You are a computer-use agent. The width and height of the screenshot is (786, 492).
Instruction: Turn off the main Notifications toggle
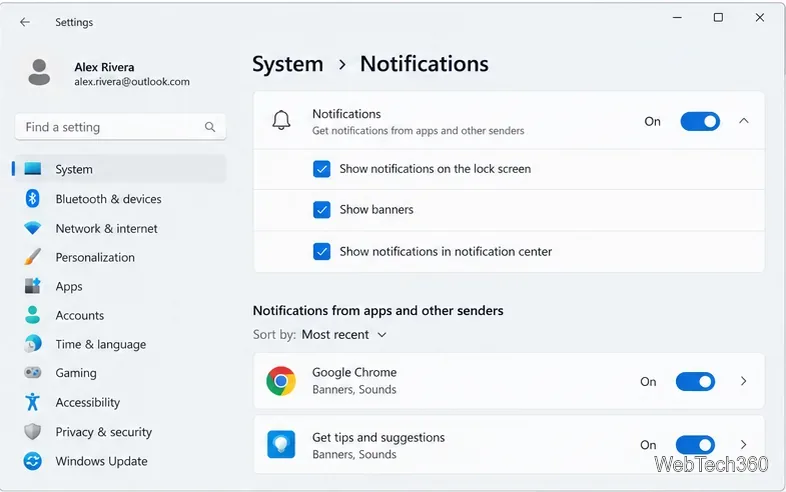tap(700, 121)
